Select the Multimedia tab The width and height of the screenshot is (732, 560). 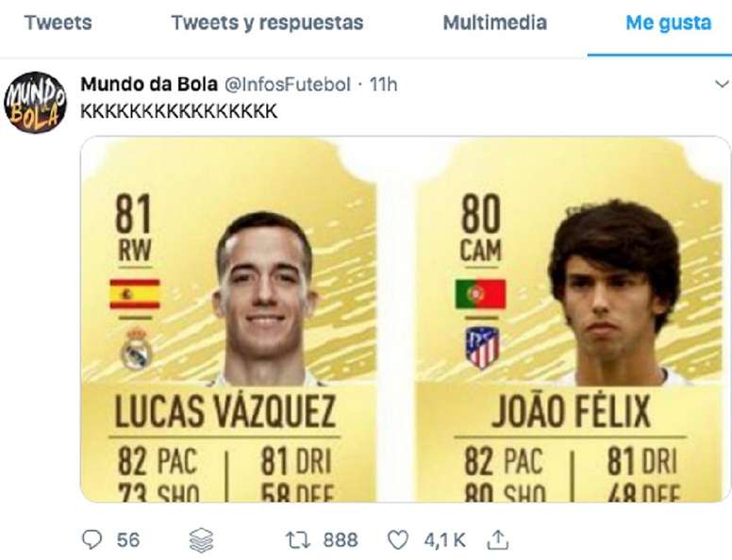coord(494,24)
